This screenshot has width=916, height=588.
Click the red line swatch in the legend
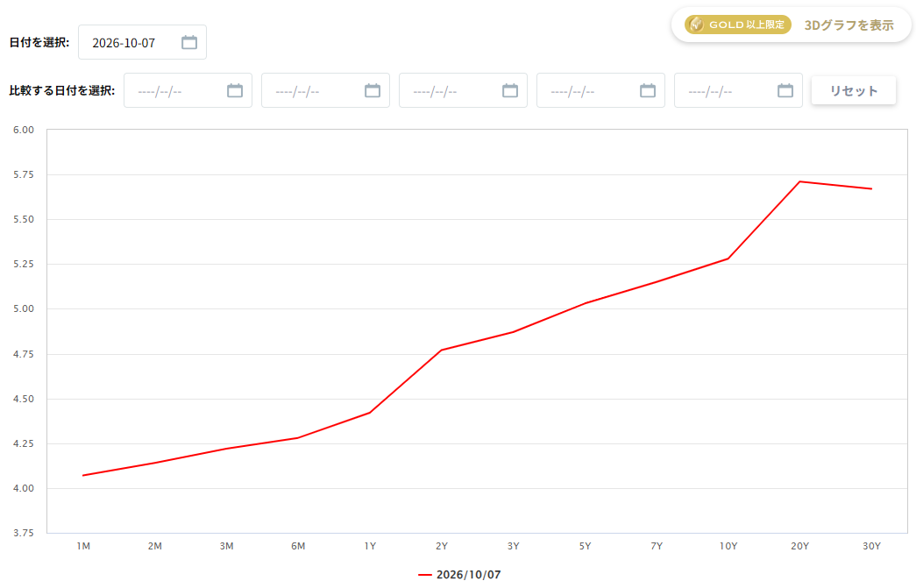pyautogui.click(x=425, y=575)
